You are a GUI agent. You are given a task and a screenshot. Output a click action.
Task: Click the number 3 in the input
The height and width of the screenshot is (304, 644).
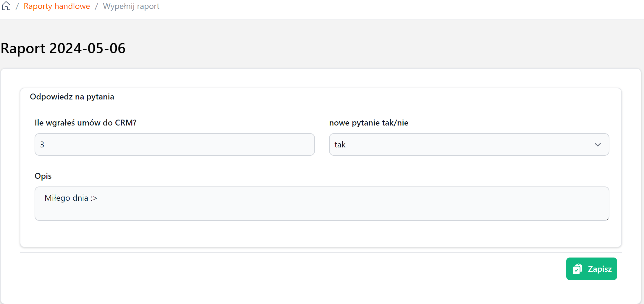pyautogui.click(x=42, y=145)
